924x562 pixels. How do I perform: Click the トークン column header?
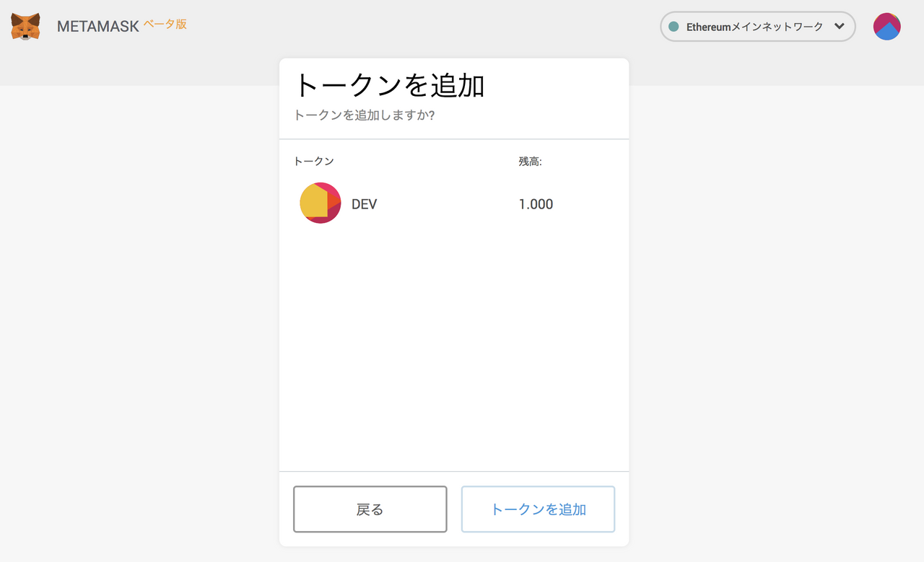[x=313, y=162]
